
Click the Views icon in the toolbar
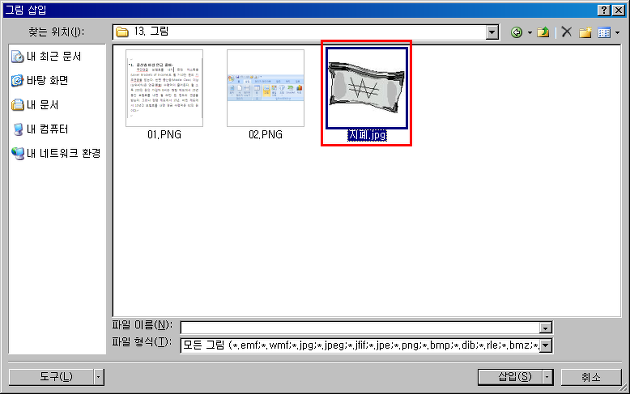coord(604,33)
